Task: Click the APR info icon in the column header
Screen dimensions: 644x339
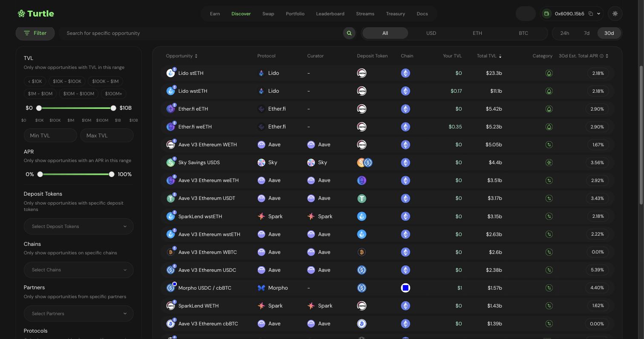Action: (601, 56)
